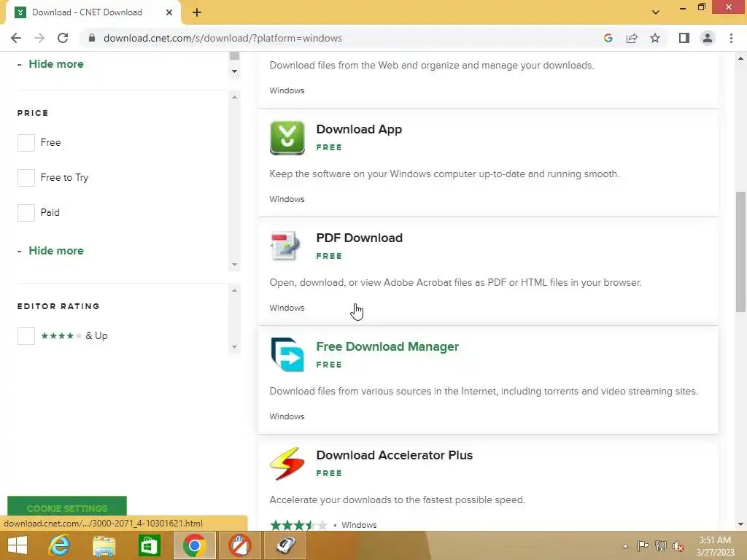747x560 pixels.
Task: Click the page scroll up arrow
Action: [740, 58]
